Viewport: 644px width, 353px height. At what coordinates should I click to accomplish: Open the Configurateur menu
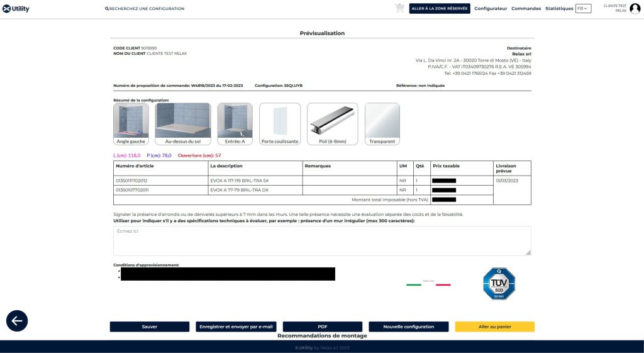[x=491, y=9]
